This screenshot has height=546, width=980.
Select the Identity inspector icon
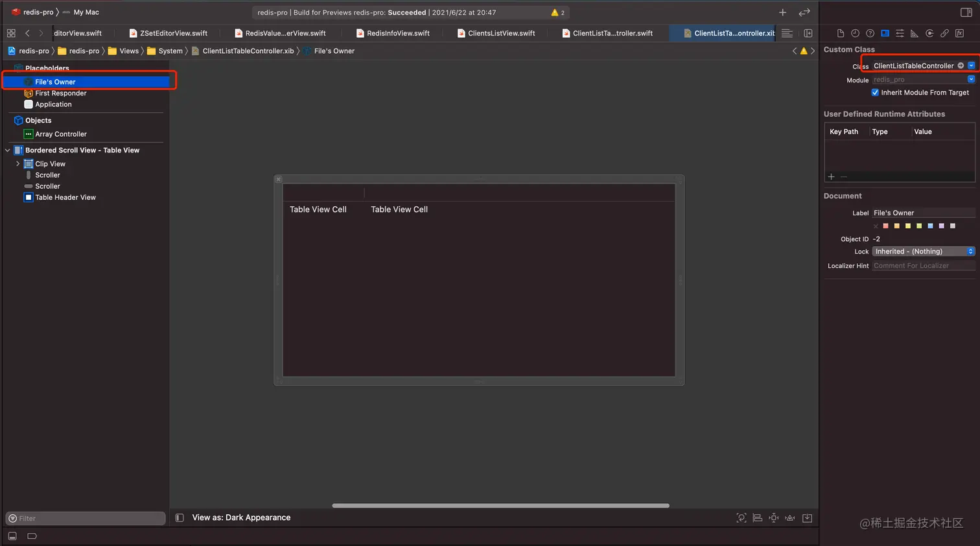[x=885, y=33]
